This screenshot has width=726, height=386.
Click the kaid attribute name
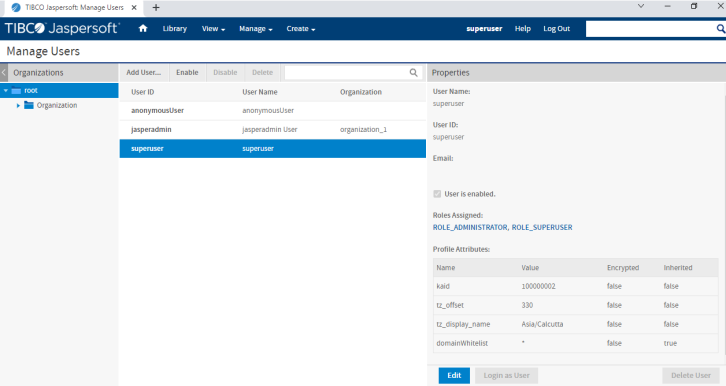coord(443,286)
